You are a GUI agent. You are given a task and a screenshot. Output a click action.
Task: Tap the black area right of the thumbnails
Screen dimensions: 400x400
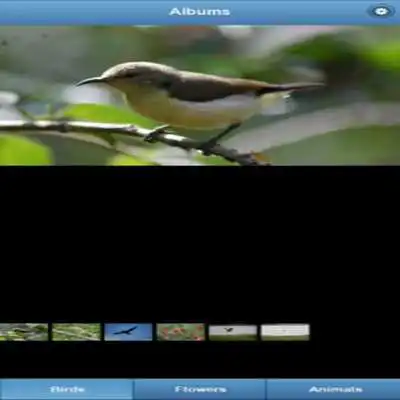click(355, 332)
